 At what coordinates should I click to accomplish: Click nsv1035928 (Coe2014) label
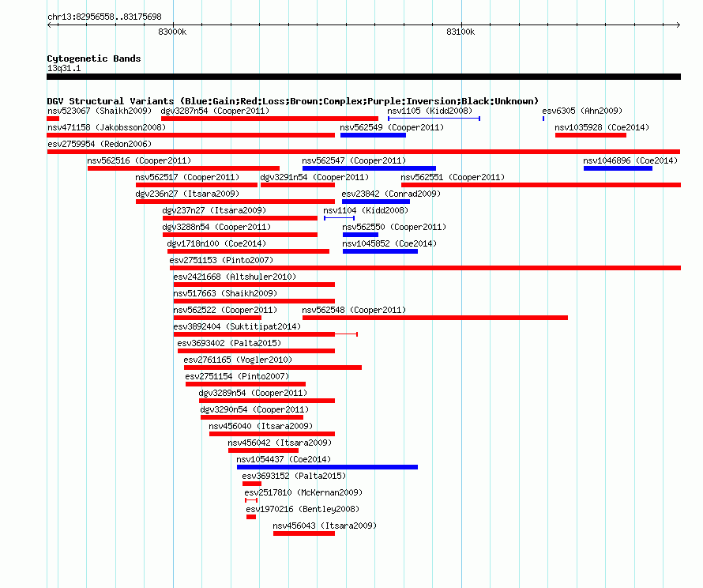(x=602, y=127)
